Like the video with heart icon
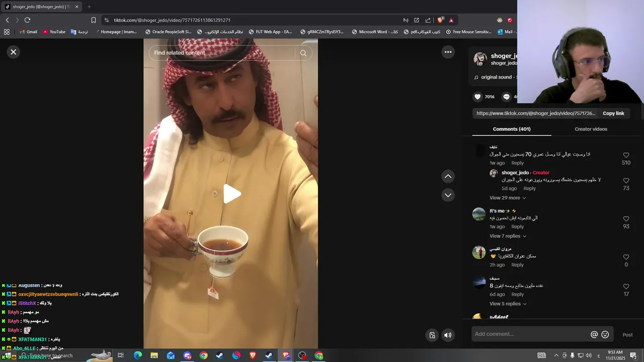The height and width of the screenshot is (362, 644). tap(477, 97)
